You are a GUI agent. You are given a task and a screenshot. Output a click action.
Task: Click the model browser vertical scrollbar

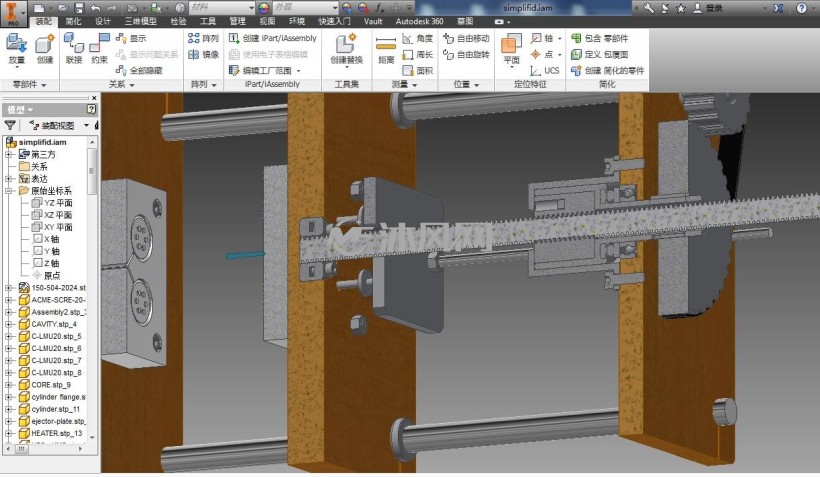(x=92, y=172)
